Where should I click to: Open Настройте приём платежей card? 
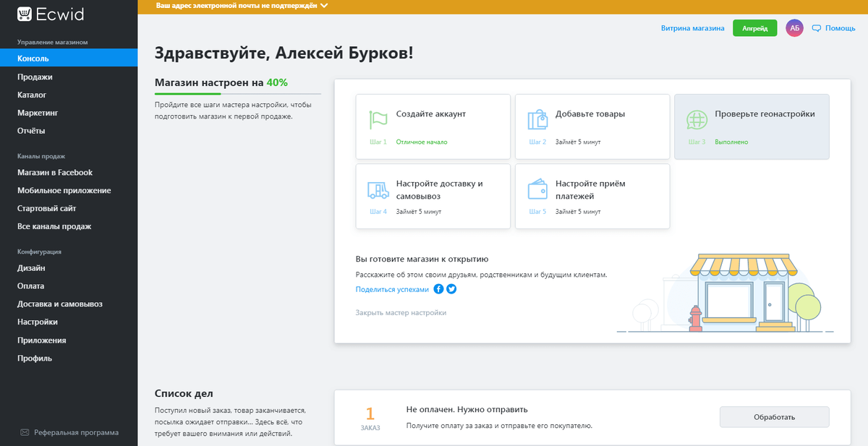tap(592, 196)
